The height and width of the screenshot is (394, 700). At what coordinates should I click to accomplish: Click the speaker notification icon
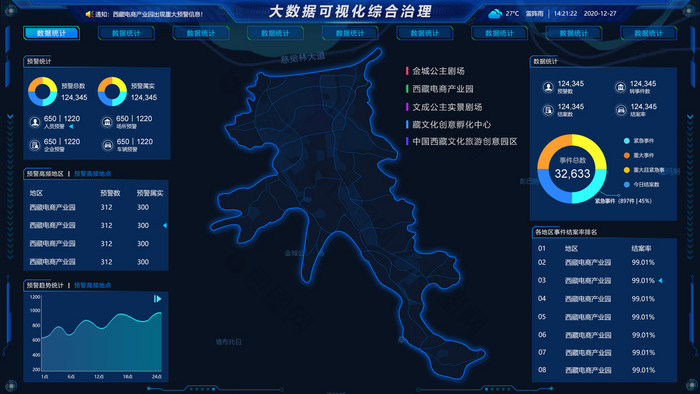click(x=89, y=14)
